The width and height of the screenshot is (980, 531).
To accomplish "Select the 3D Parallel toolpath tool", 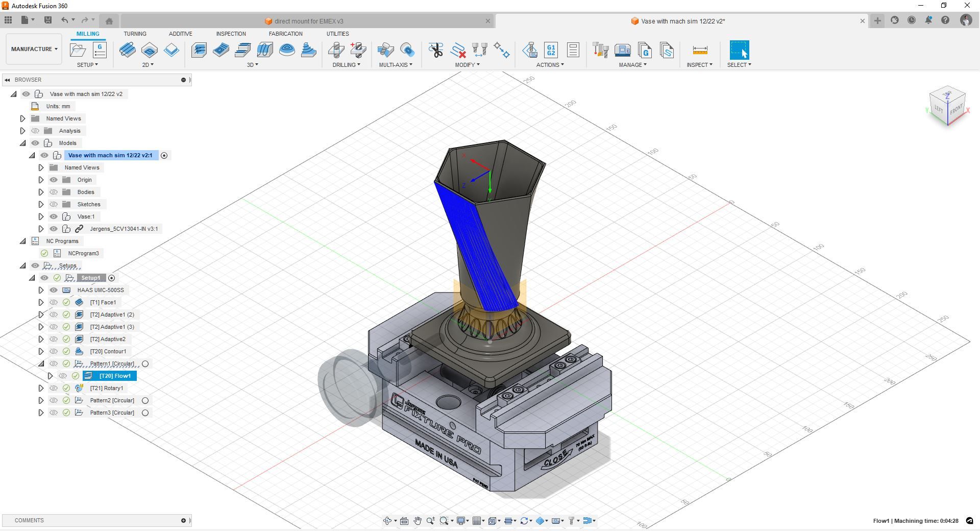I will pyautogui.click(x=242, y=50).
